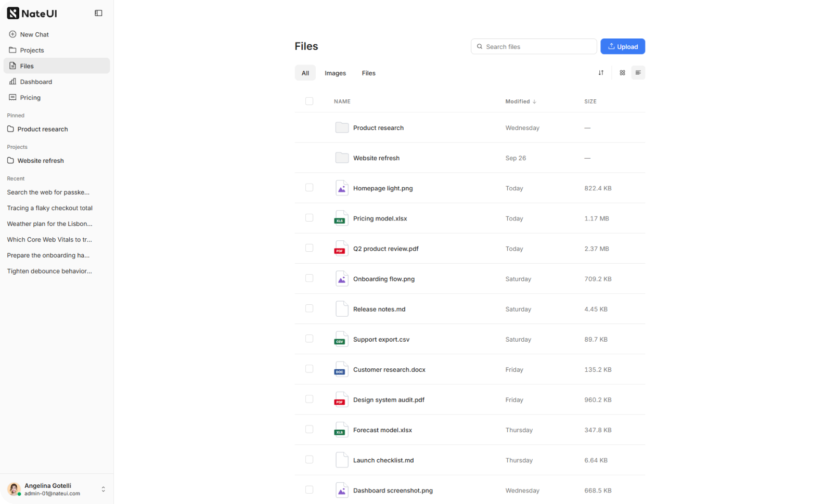Toggle the sort order icon
This screenshot has height=504, width=824.
tap(601, 73)
